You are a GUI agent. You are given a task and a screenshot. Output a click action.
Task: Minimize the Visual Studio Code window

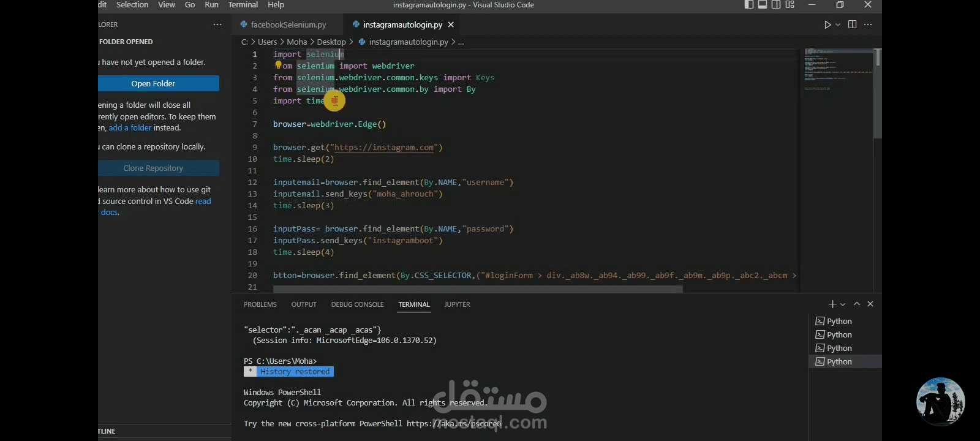pyautogui.click(x=812, y=5)
